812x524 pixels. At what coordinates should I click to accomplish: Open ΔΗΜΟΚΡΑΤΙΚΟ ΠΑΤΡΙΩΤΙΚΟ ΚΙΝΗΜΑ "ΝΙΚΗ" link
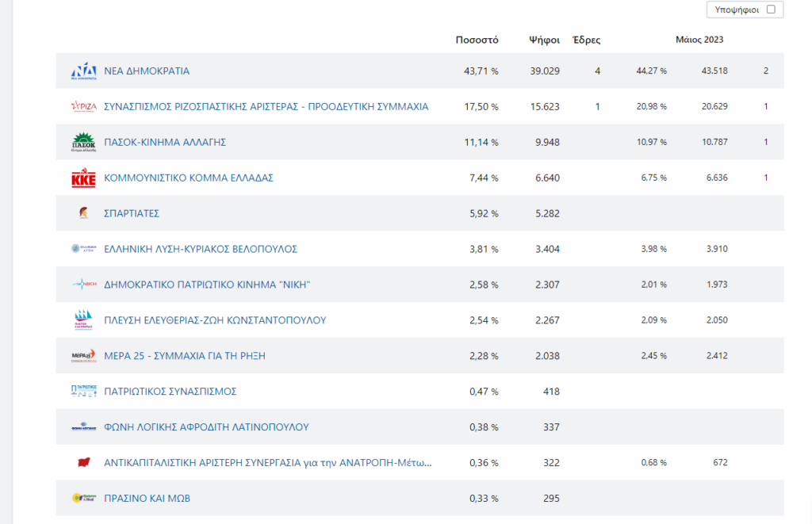click(x=207, y=285)
